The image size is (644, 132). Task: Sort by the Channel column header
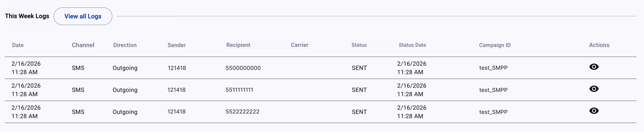tap(83, 45)
